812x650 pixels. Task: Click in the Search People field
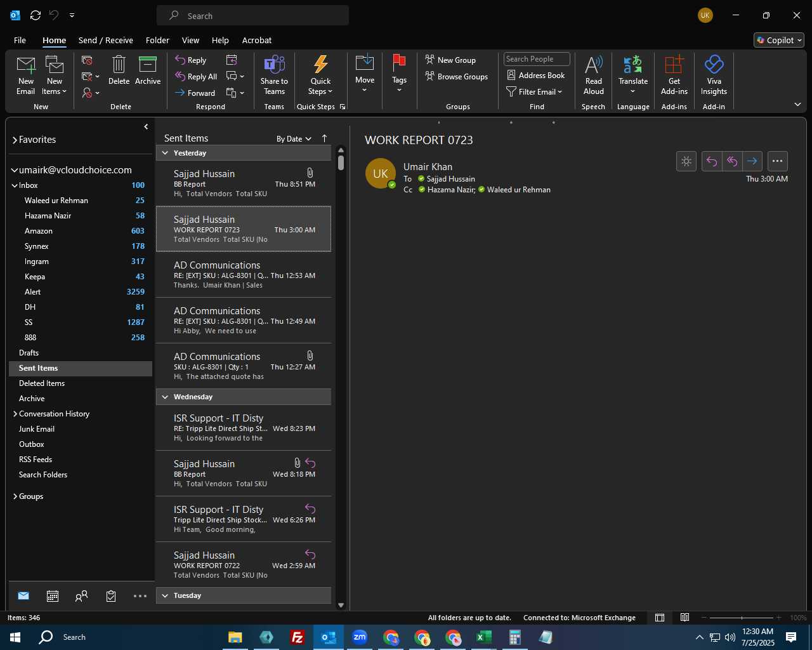pyautogui.click(x=537, y=59)
